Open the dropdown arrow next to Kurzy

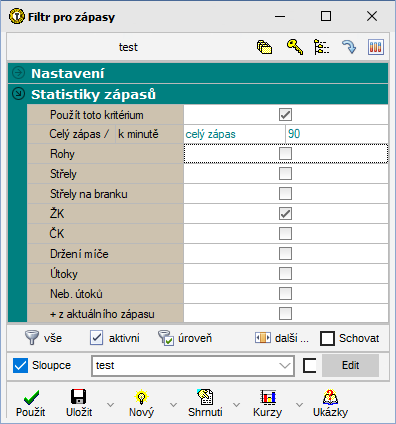(x=299, y=405)
